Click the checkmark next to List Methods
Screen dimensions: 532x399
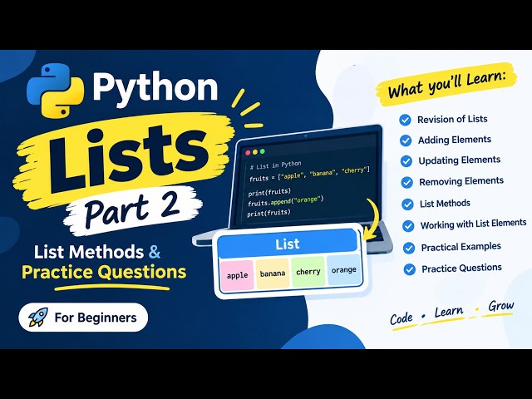(x=407, y=204)
